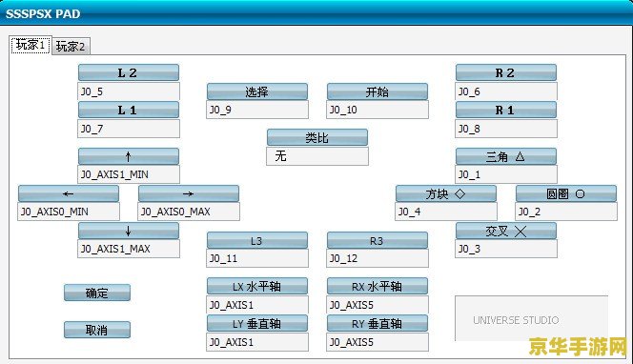633x364 pixels.
Task: Select the J0_8 field under R 1
Action: coord(506,129)
